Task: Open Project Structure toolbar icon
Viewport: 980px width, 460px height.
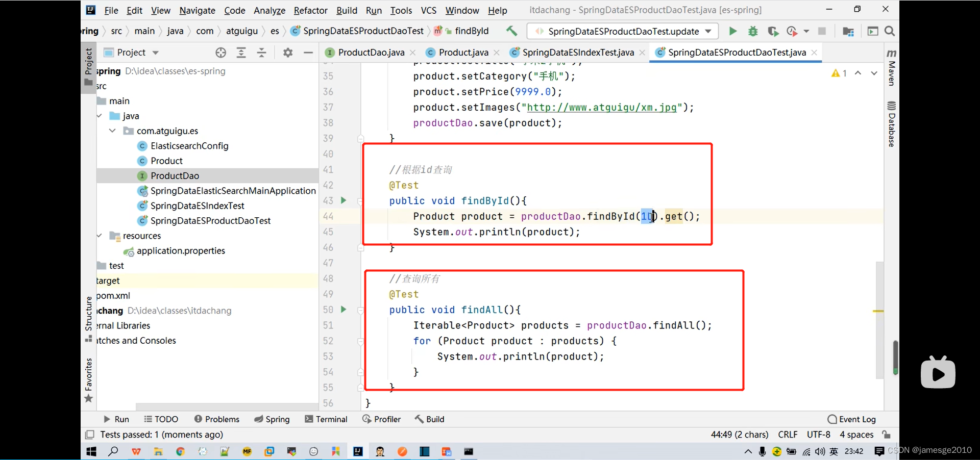Action: [848, 31]
